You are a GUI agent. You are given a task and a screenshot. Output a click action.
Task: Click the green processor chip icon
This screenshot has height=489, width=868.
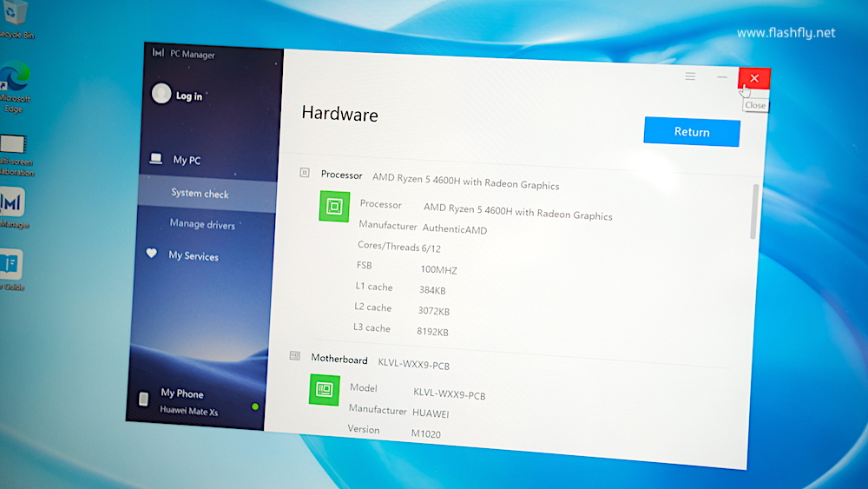pyautogui.click(x=334, y=207)
